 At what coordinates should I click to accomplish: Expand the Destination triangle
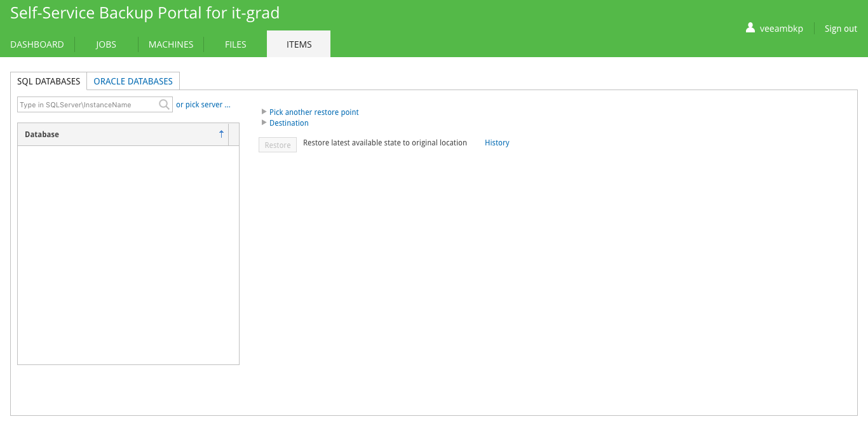264,123
